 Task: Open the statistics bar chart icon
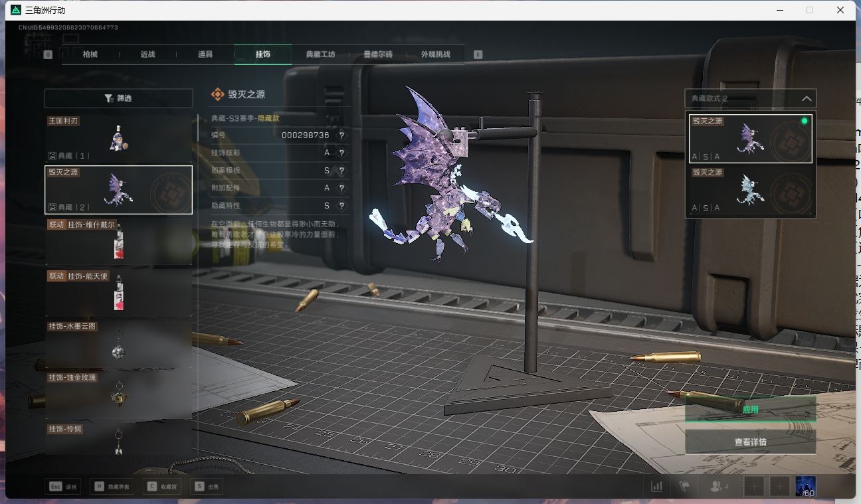click(656, 487)
